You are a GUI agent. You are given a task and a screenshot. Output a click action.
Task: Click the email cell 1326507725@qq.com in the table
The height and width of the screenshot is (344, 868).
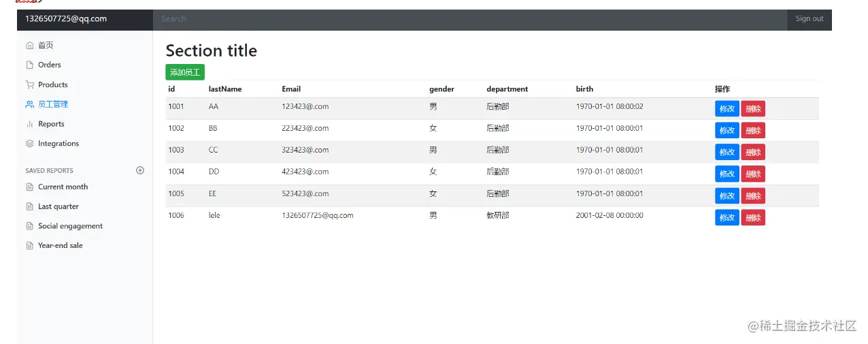point(318,216)
